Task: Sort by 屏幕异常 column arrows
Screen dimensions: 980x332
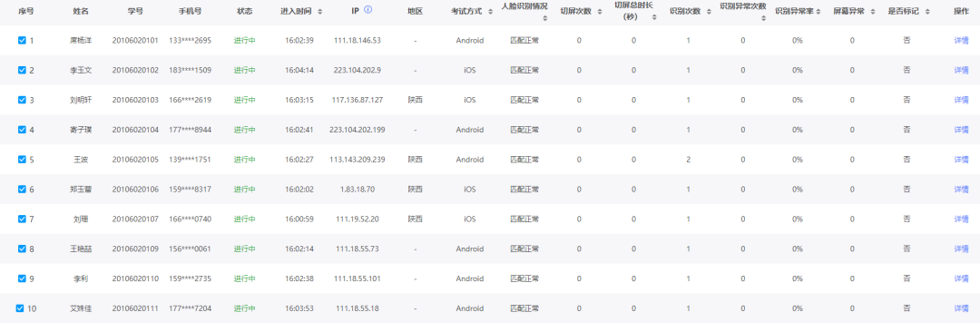Action: [870, 12]
